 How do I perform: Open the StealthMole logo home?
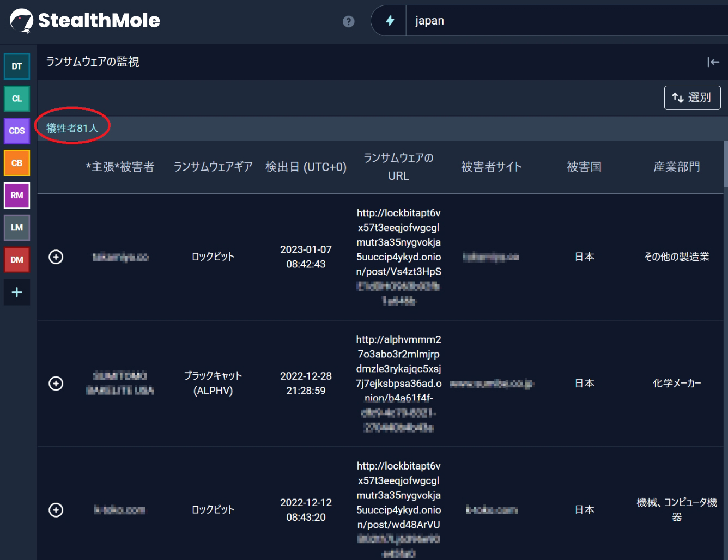pyautogui.click(x=85, y=21)
